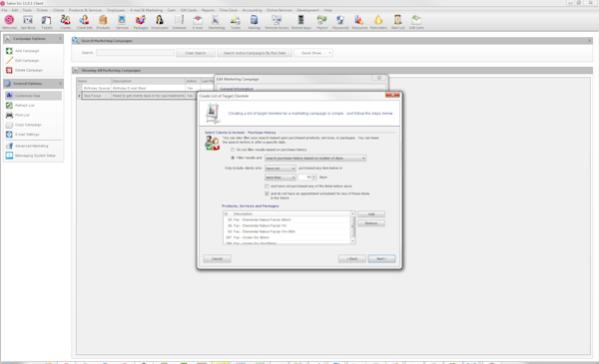The height and width of the screenshot is (364, 599).
Task: Open the Totals toolbar icon
Action: pyautogui.click(x=236, y=22)
